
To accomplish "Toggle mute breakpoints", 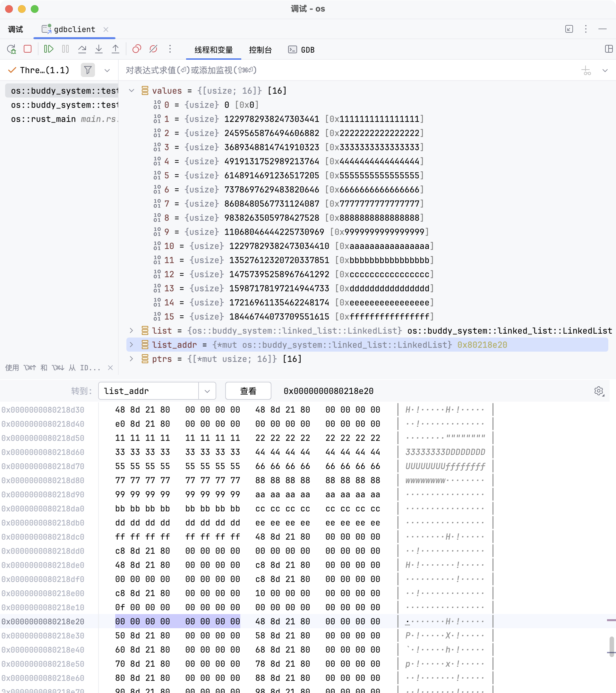I will coord(153,49).
